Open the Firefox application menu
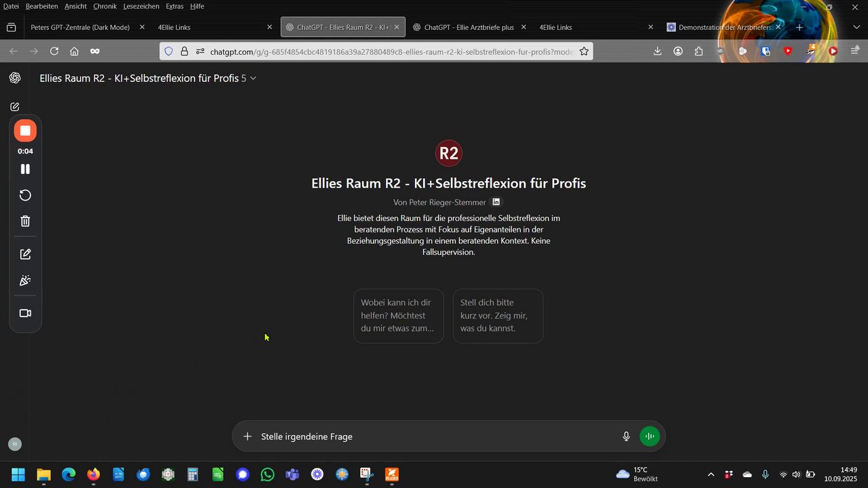Image resolution: width=868 pixels, height=488 pixels. tap(855, 51)
